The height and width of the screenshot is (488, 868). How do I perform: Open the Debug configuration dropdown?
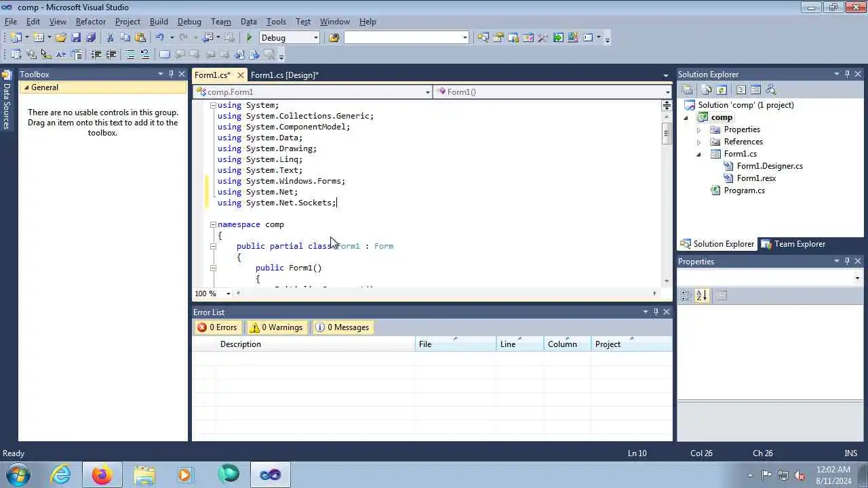[x=315, y=38]
